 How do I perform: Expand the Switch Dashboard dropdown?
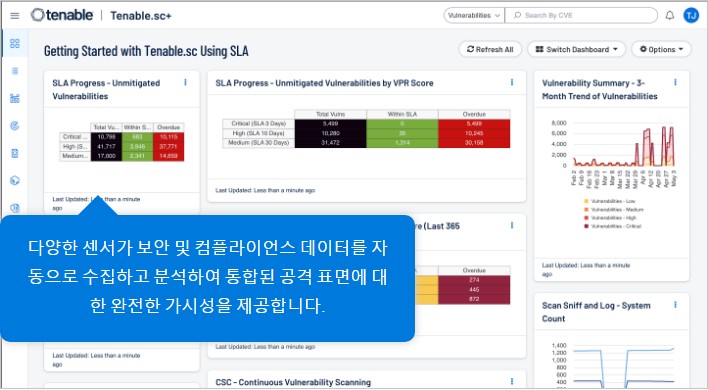pyautogui.click(x=576, y=49)
